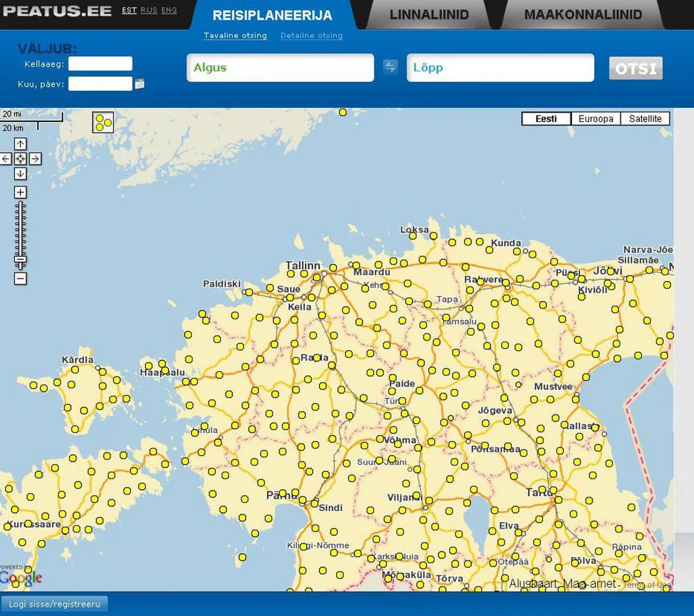Click the Maardu label on map
This screenshot has height=616, width=694.
pyautogui.click(x=372, y=272)
